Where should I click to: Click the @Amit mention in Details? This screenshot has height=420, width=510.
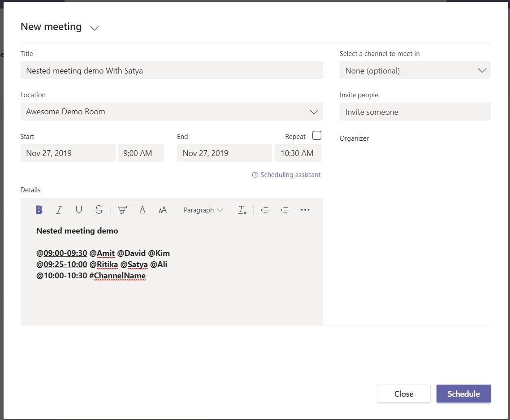[x=102, y=253]
